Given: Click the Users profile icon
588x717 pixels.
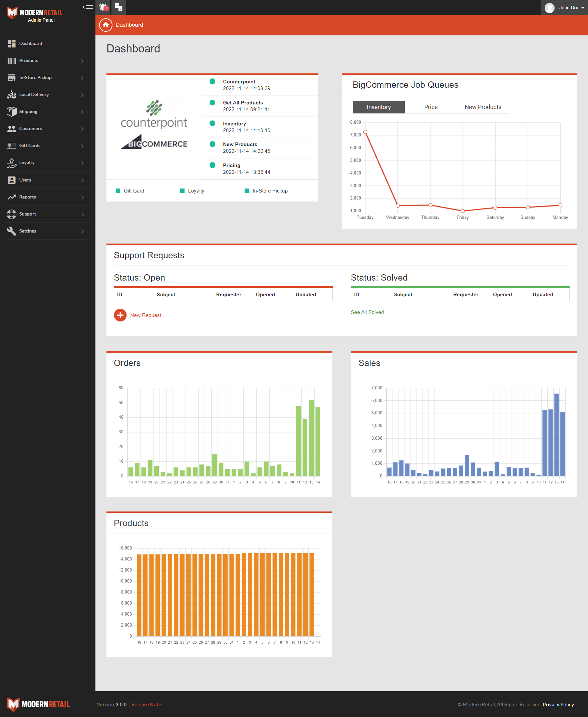Looking at the screenshot, I should (12, 180).
